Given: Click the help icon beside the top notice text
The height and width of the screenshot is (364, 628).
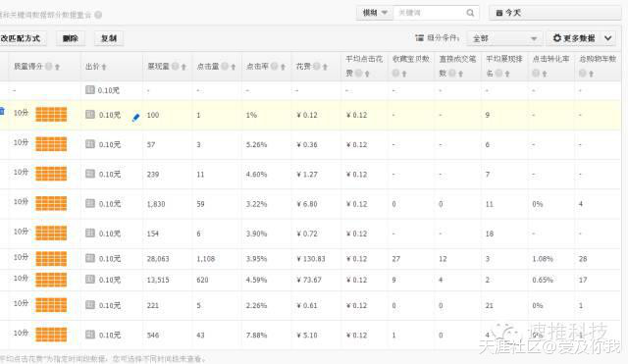Looking at the screenshot, I should point(98,15).
